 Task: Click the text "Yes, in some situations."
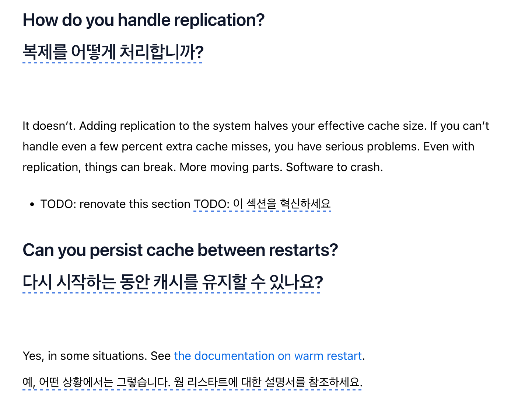pyautogui.click(x=85, y=356)
